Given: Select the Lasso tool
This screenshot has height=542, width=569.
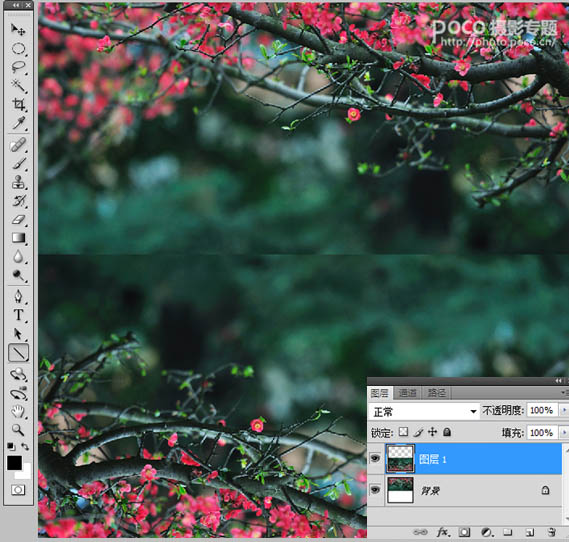Looking at the screenshot, I should pyautogui.click(x=18, y=67).
